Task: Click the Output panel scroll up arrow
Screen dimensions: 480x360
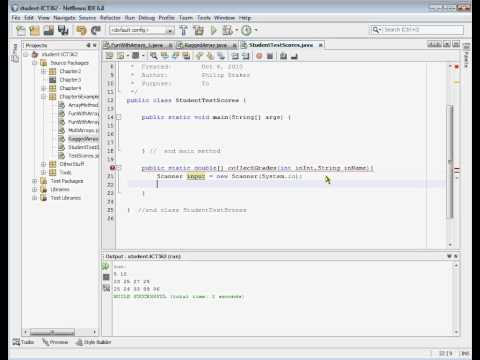Action: 456,266
